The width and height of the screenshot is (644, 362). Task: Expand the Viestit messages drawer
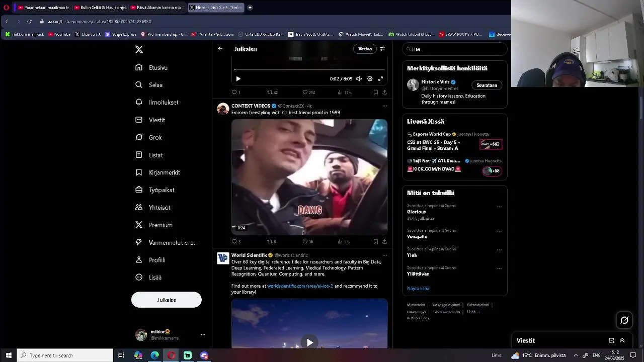[x=622, y=340]
